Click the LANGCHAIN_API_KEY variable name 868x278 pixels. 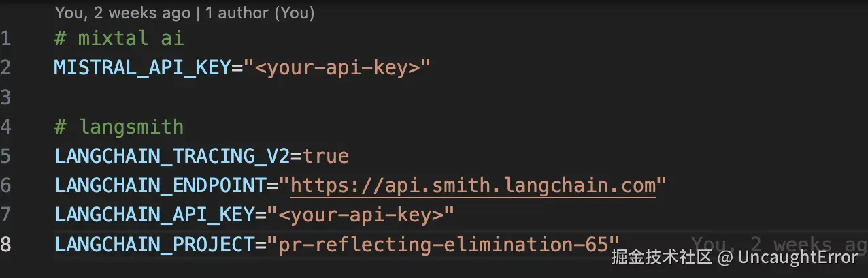(x=154, y=215)
